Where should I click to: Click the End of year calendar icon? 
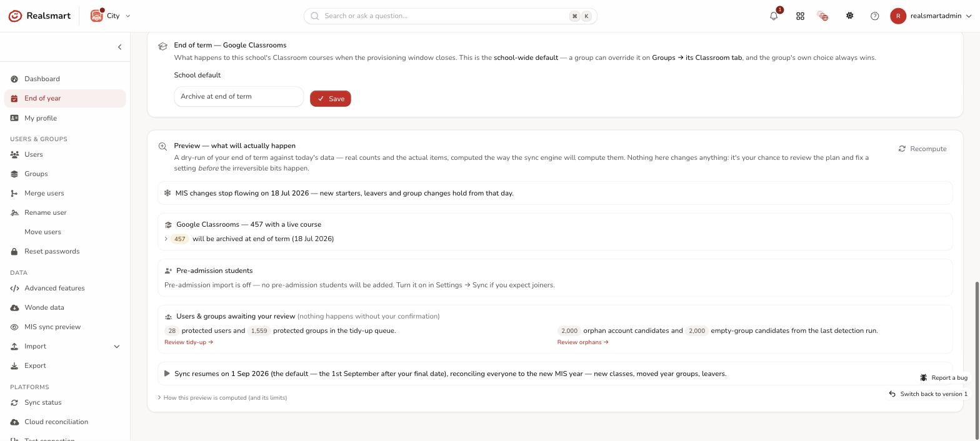tap(14, 98)
